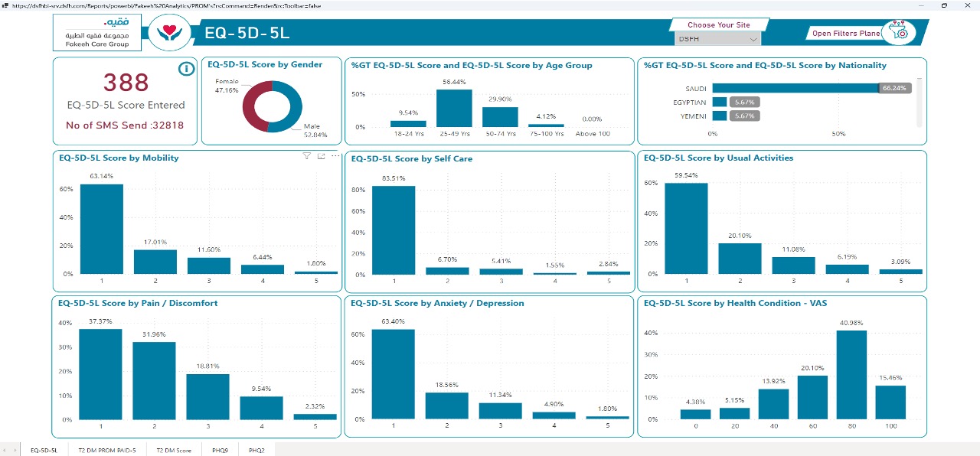Switch to the T2 DM PROM PAID-5 tab

click(106, 450)
